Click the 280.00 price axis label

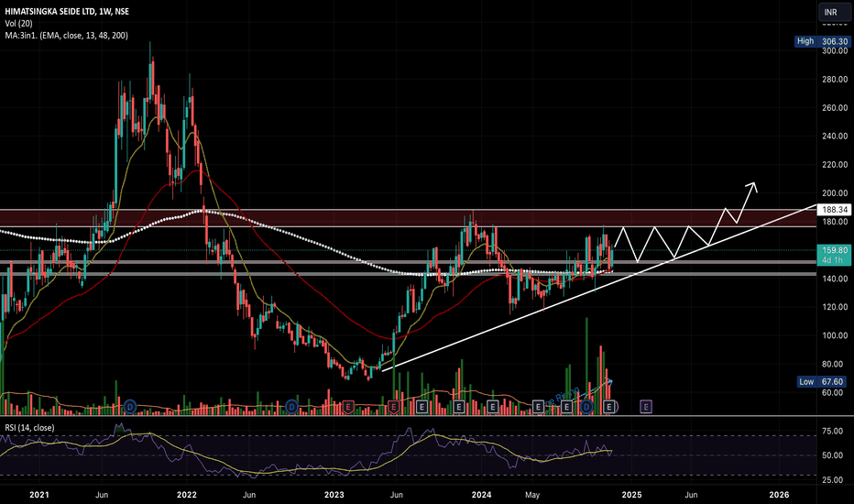835,79
